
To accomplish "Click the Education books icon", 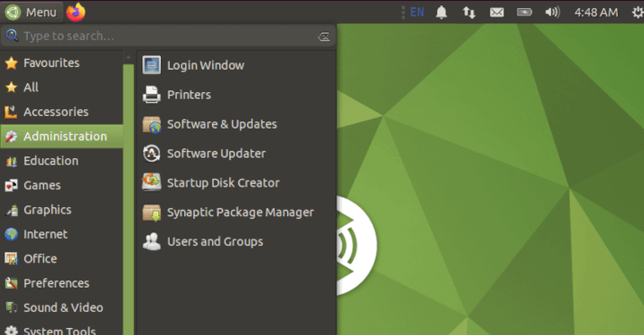I will tap(11, 161).
